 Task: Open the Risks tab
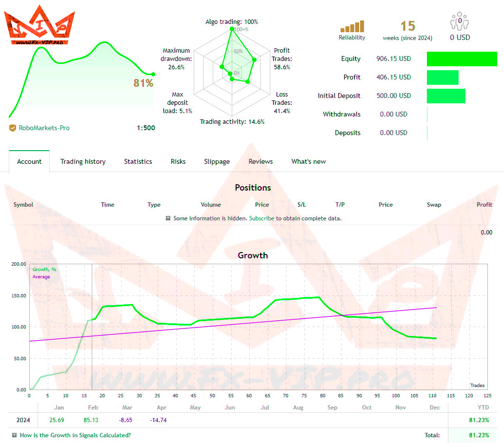point(178,162)
